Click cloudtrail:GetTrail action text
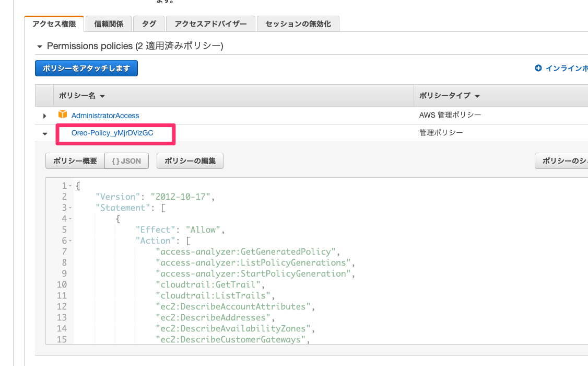The image size is (588, 366). (208, 284)
